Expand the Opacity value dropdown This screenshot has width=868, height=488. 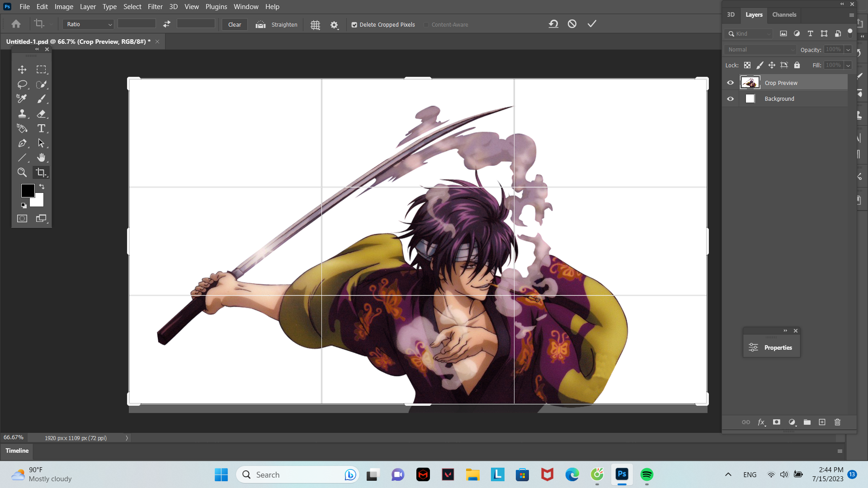point(848,50)
